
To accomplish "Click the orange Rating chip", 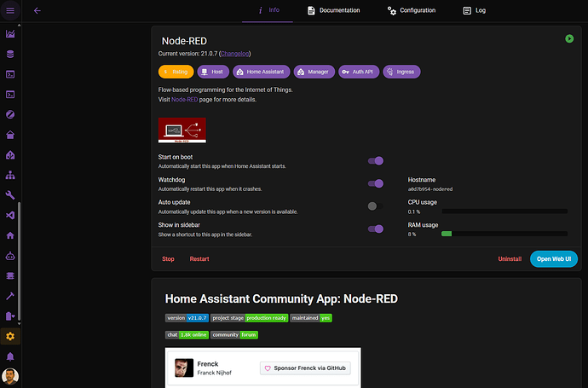I will tap(176, 72).
